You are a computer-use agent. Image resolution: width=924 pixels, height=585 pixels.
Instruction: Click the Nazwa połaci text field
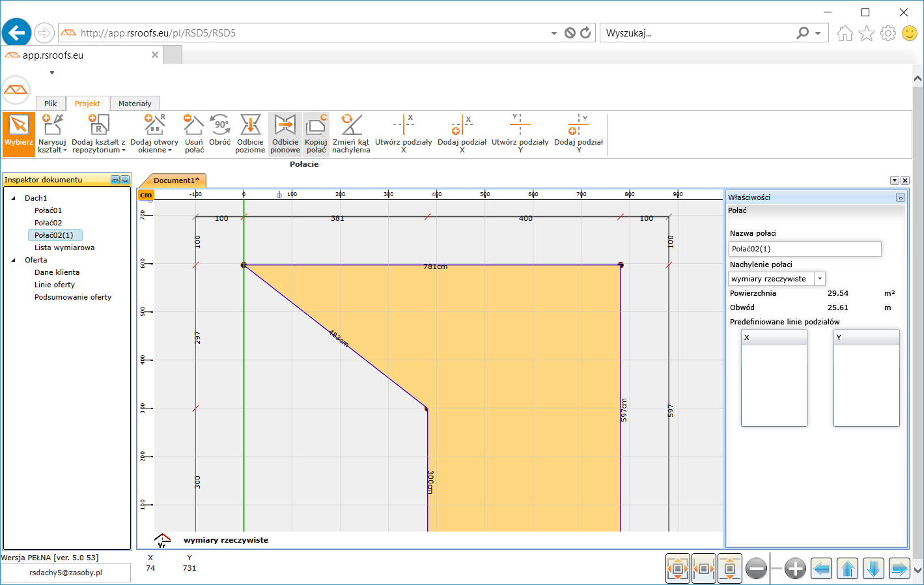pyautogui.click(x=804, y=249)
